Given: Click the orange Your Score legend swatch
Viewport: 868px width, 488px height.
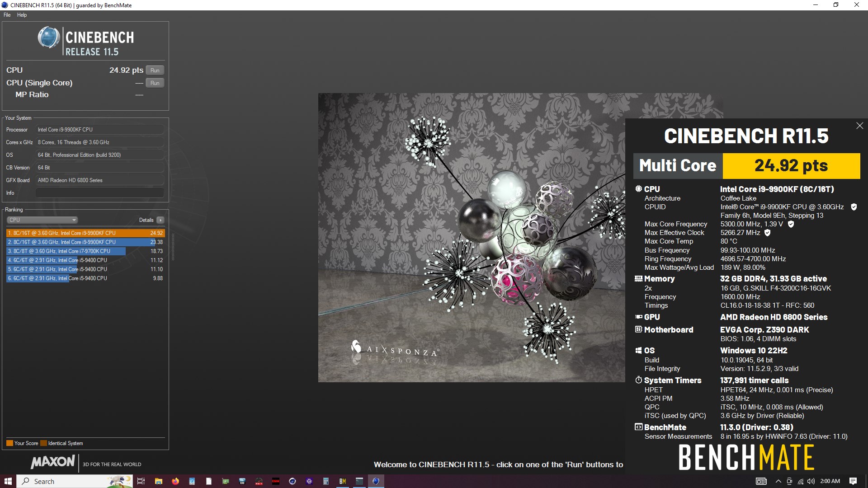Looking at the screenshot, I should click(x=9, y=443).
